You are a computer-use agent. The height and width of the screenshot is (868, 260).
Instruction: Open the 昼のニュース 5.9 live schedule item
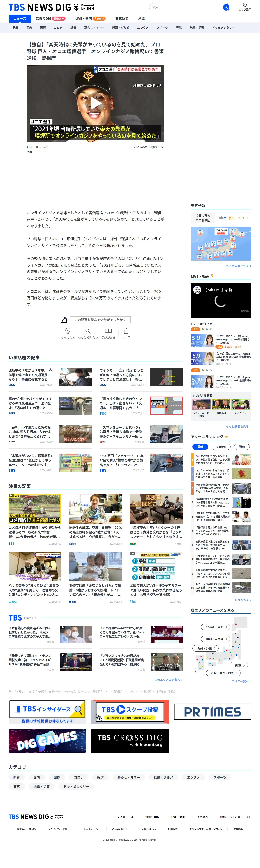pyautogui.click(x=221, y=341)
